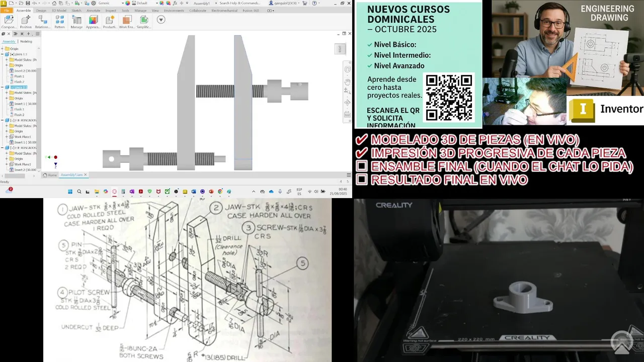Click the ESP language indicator in system tray
The image size is (644, 362).
pyautogui.click(x=299, y=192)
